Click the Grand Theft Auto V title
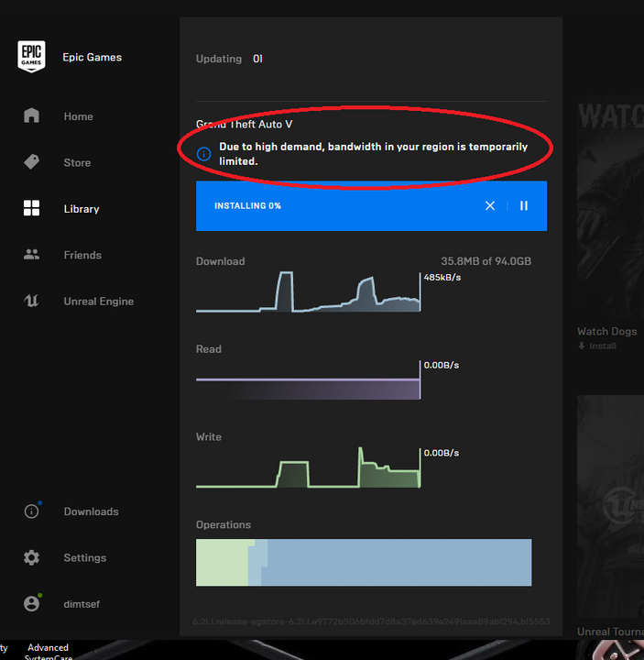Image resolution: width=644 pixels, height=660 pixels. [244, 124]
